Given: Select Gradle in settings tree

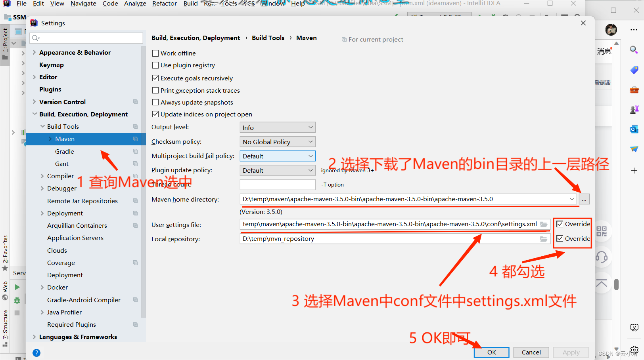Looking at the screenshot, I should tap(65, 151).
